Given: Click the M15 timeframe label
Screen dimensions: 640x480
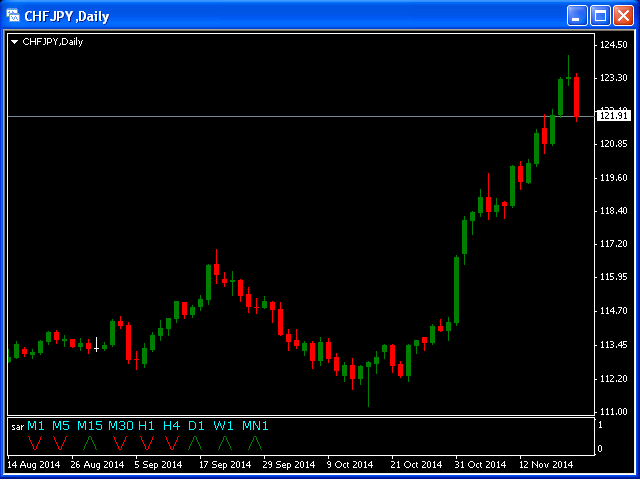Looking at the screenshot, I should click(90, 426).
